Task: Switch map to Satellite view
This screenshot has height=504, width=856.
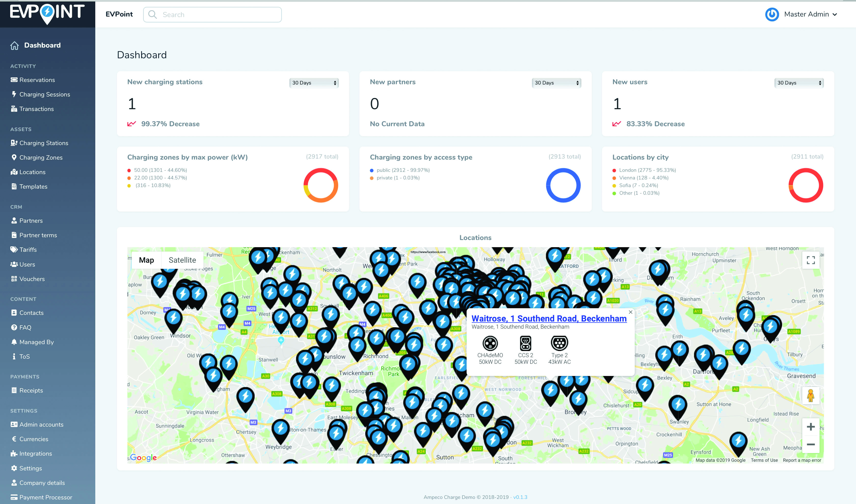Action: (182, 260)
